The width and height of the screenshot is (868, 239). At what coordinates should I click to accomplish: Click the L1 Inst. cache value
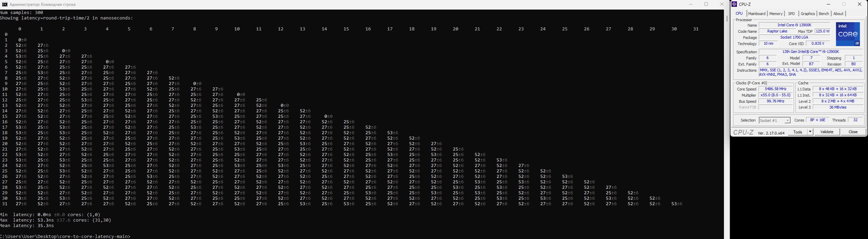[838, 95]
